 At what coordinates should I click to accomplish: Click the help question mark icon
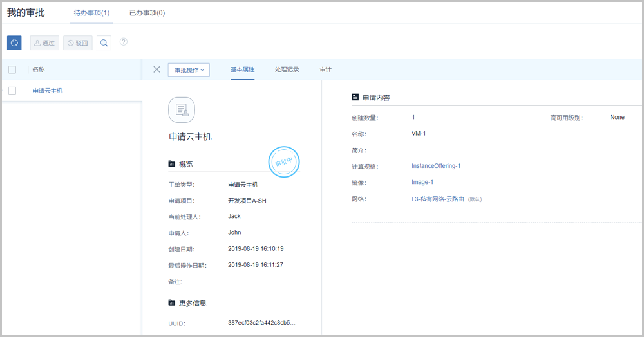pyautogui.click(x=124, y=42)
